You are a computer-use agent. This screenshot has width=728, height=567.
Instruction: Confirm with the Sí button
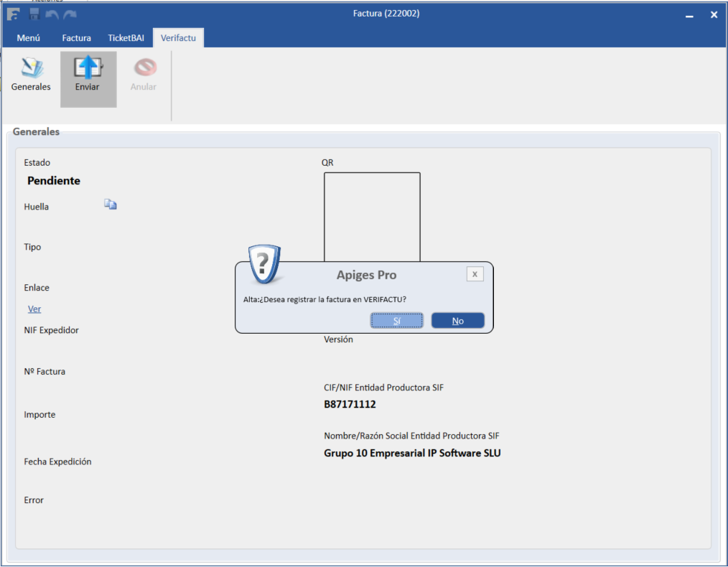click(x=396, y=321)
